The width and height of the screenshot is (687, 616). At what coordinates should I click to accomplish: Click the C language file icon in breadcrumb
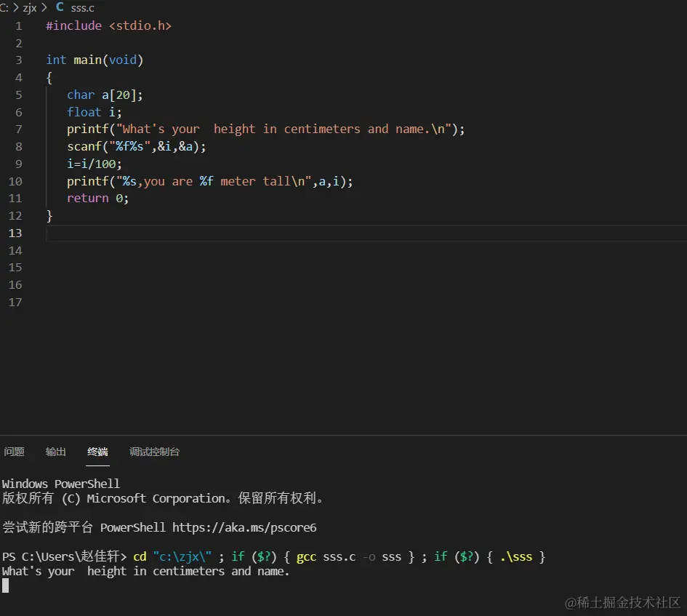pos(60,7)
